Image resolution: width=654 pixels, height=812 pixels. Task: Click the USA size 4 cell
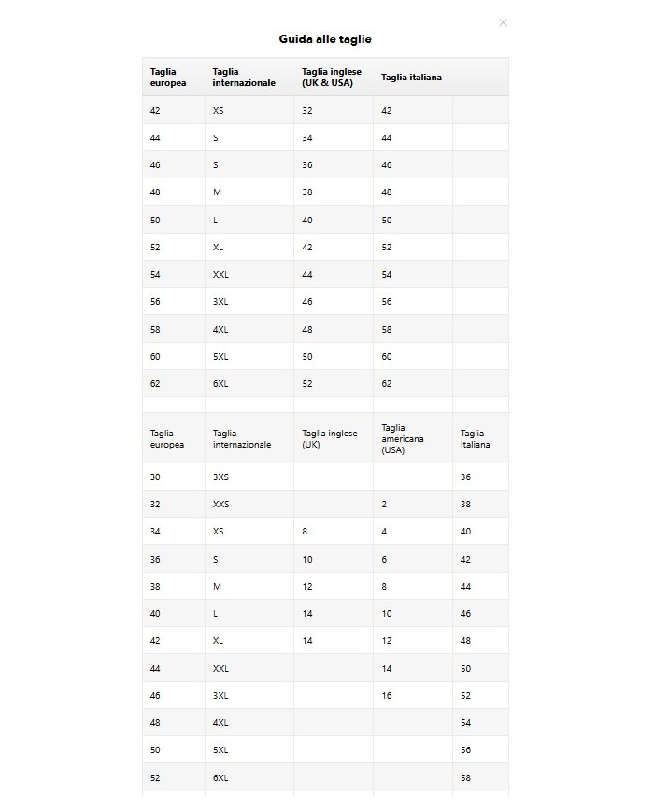tap(384, 532)
